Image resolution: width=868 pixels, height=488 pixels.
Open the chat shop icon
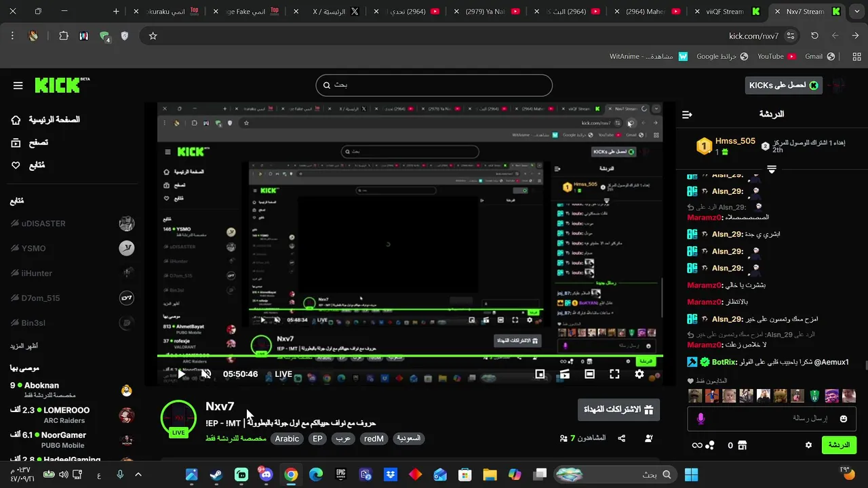(743, 445)
